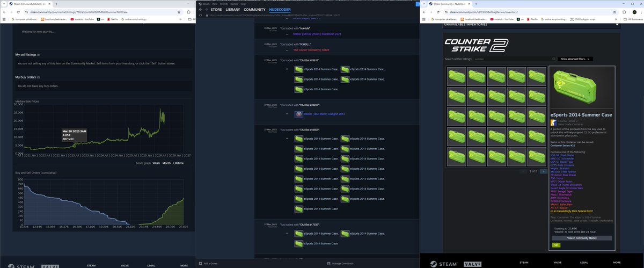Switch to STORE in Steam client
Image resolution: width=644 pixels, height=268 pixels.
pos(216,9)
